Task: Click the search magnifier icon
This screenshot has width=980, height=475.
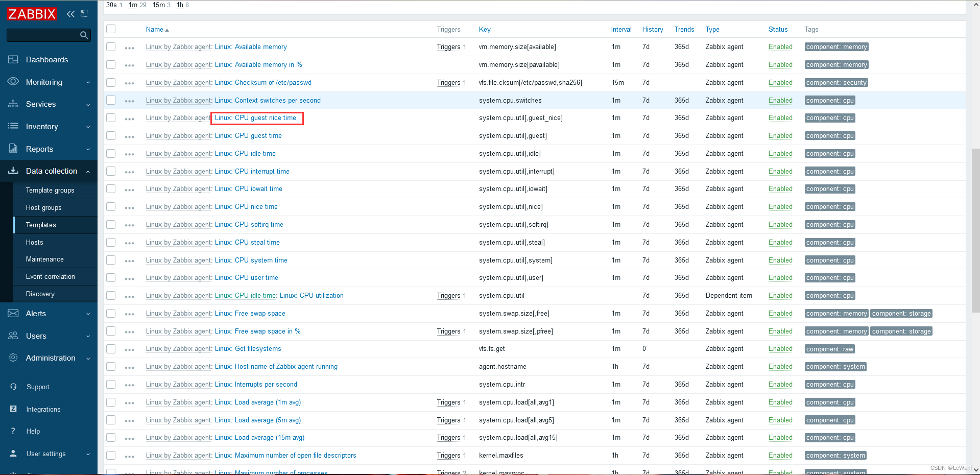Action: [84, 35]
